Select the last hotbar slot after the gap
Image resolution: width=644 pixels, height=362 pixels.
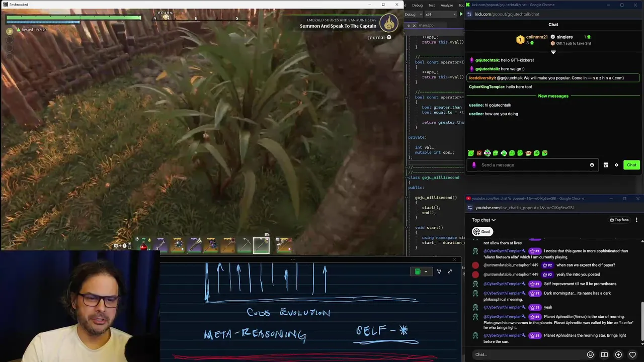pos(284,245)
